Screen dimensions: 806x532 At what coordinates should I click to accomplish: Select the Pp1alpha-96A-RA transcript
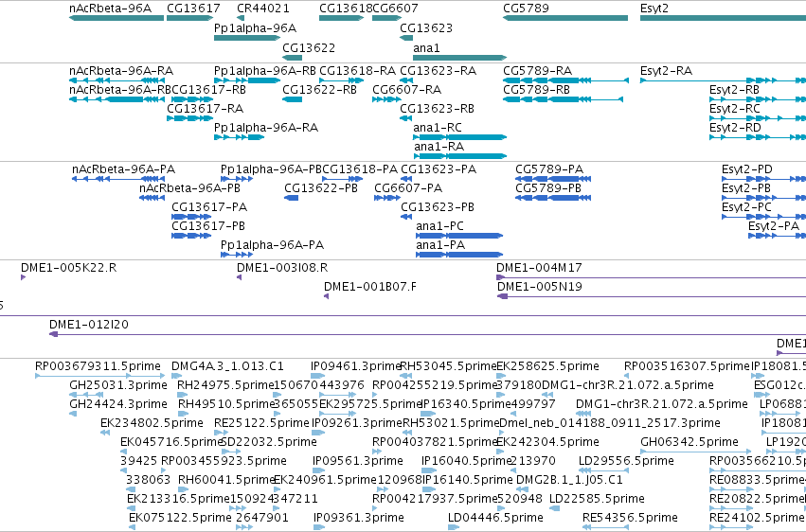pyautogui.click(x=239, y=137)
